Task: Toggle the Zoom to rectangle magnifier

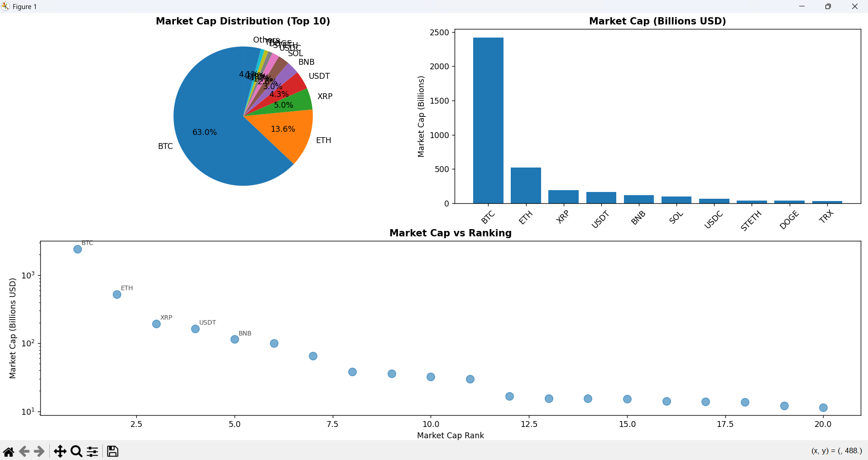Action: 77,451
